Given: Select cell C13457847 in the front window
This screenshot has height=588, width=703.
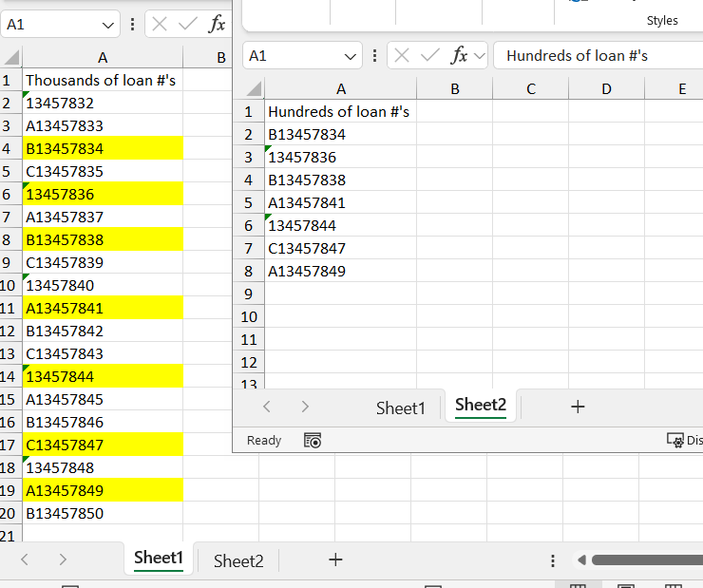Looking at the screenshot, I should pos(341,248).
